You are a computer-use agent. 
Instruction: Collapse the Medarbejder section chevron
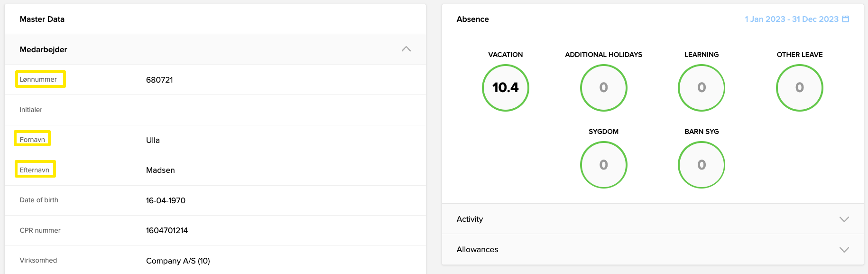[x=406, y=49]
